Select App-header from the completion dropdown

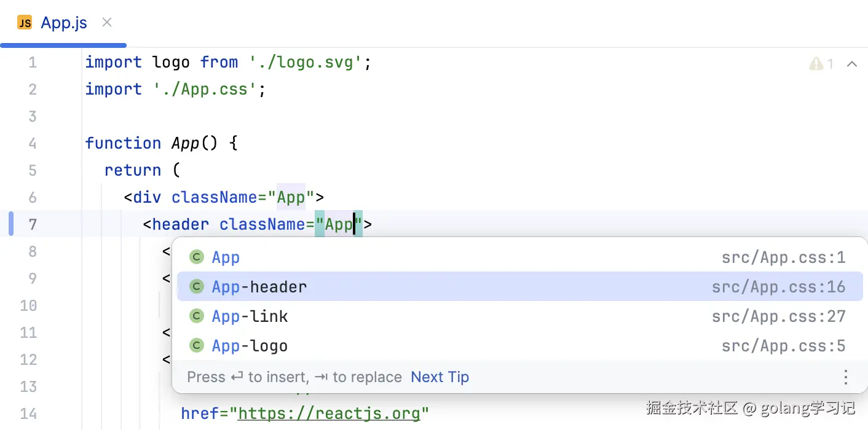[x=259, y=286]
